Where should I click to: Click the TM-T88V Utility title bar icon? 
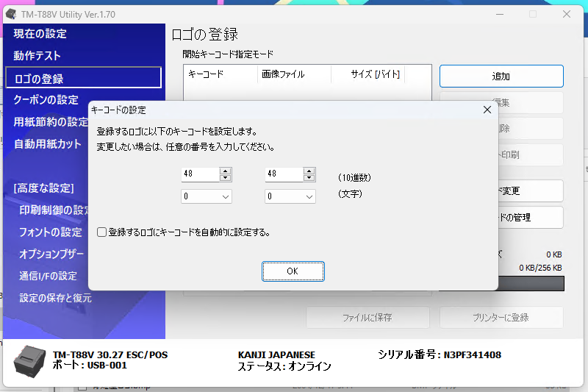11,14
